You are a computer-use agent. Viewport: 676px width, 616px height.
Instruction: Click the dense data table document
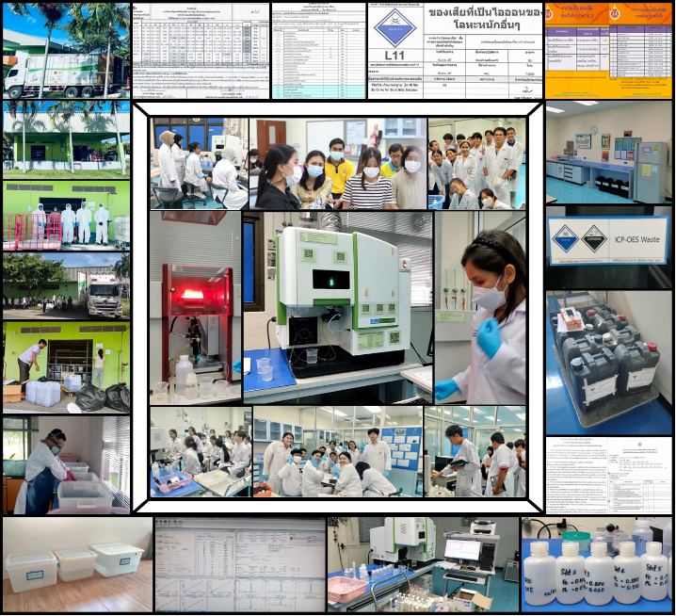tap(200, 51)
